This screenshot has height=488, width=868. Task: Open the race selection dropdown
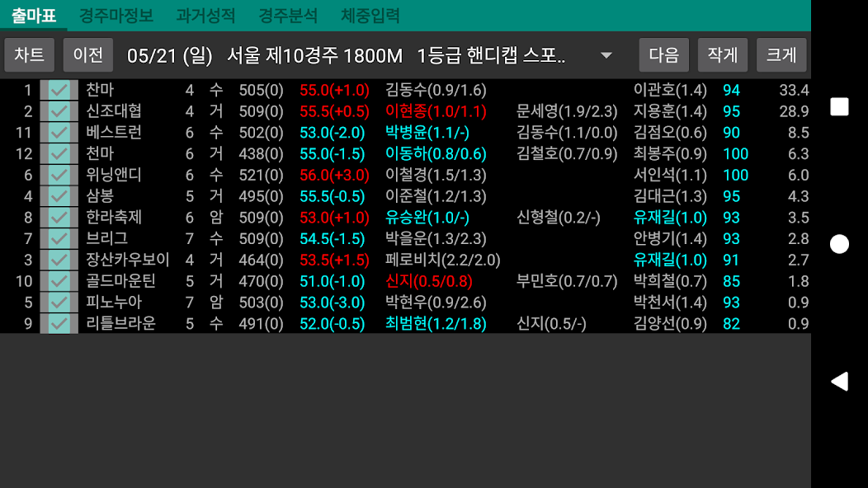(x=605, y=54)
